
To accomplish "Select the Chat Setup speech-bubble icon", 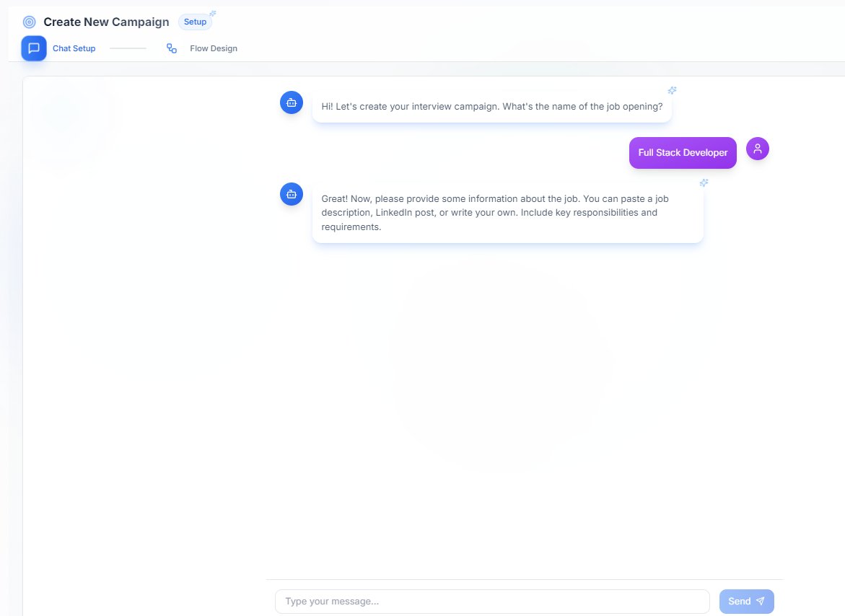I will pyautogui.click(x=34, y=48).
